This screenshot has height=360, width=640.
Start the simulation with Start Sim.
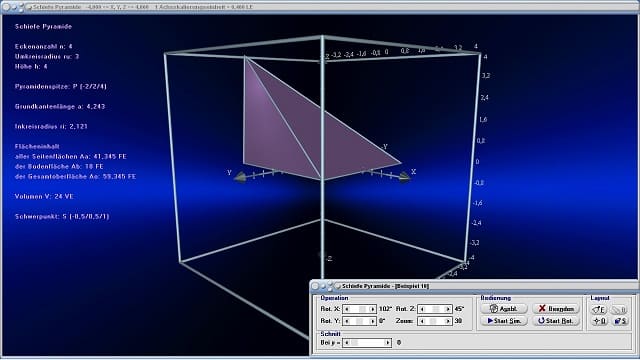[504, 321]
